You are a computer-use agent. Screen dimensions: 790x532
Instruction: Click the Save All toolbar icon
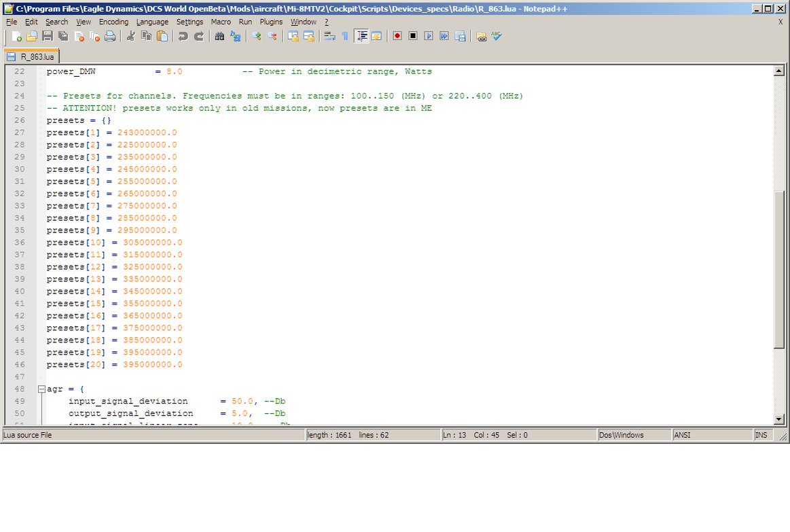(x=63, y=36)
